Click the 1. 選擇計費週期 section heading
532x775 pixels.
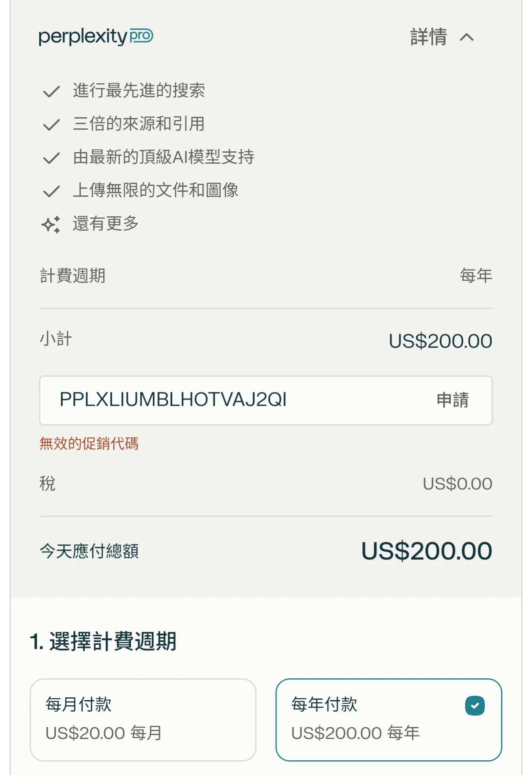(x=103, y=641)
